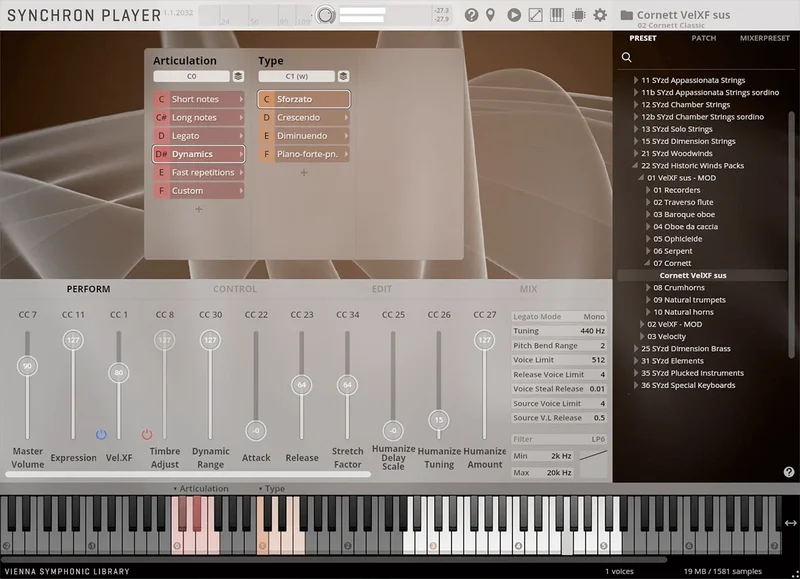Image resolution: width=800 pixels, height=579 pixels.
Task: Select the Dynamics articulation
Action: 199,154
